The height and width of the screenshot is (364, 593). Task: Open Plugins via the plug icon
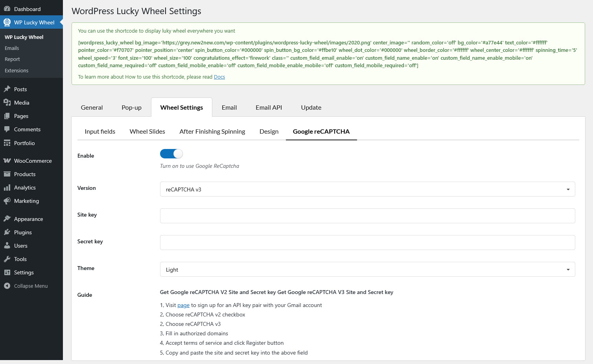(x=7, y=232)
